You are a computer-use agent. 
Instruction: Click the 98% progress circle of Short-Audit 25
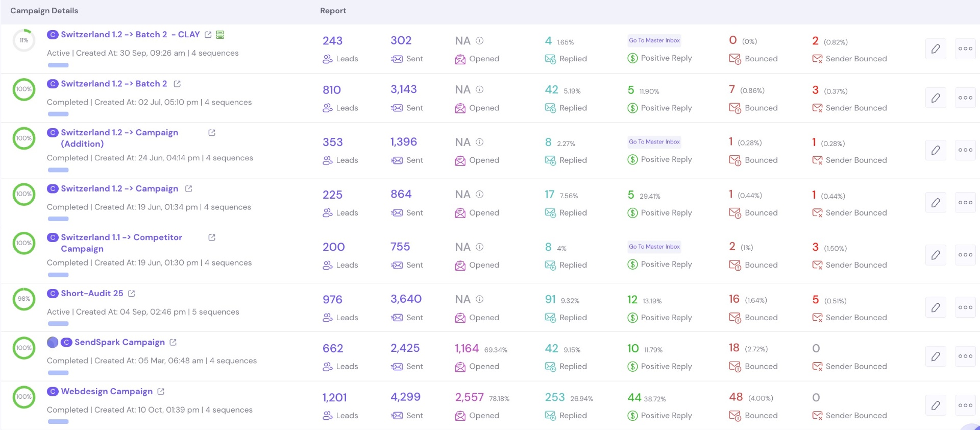pos(24,299)
